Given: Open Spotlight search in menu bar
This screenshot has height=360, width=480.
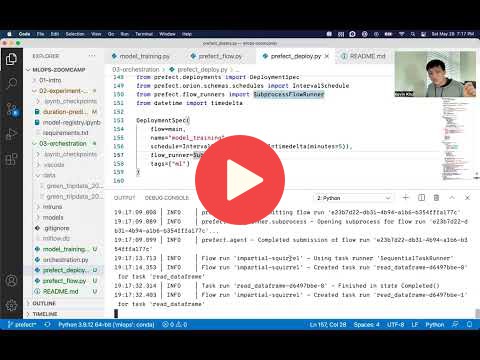Looking at the screenshot, I should (x=413, y=34).
